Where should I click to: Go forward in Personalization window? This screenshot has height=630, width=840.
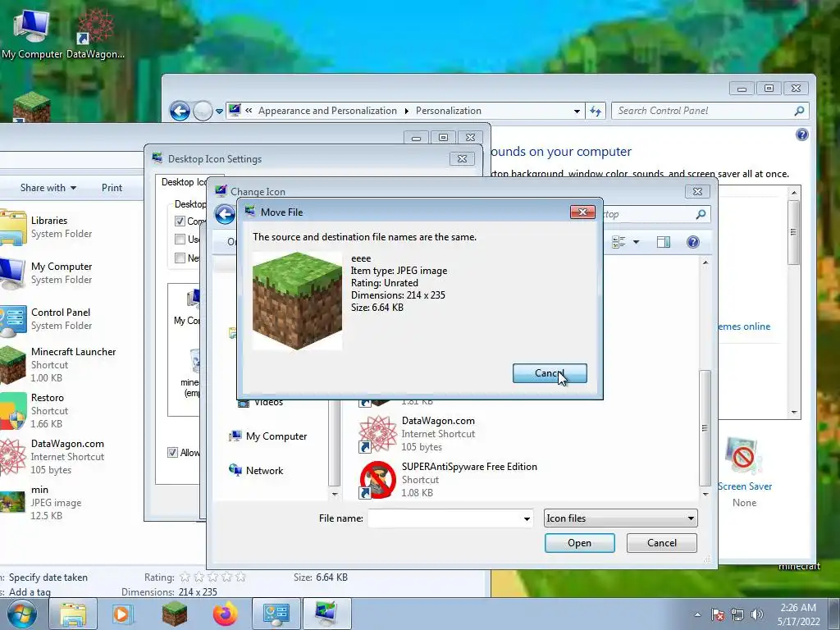click(x=203, y=111)
